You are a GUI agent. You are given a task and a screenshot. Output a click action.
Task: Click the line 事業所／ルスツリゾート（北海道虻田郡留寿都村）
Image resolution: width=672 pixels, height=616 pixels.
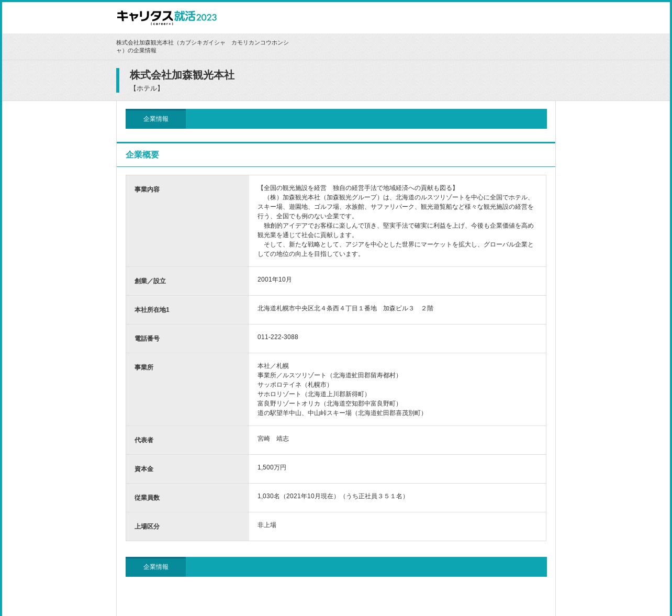[330, 375]
